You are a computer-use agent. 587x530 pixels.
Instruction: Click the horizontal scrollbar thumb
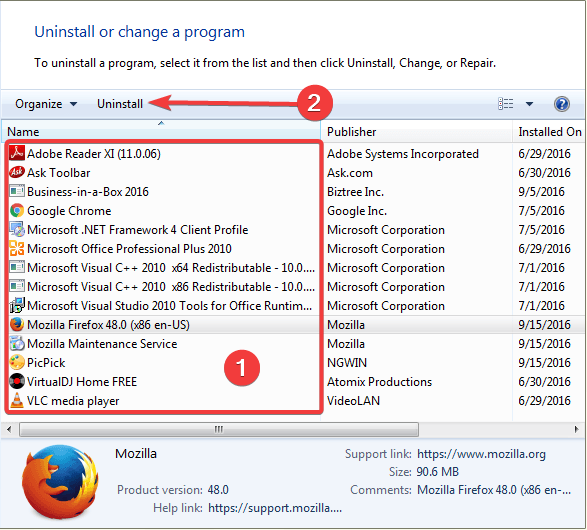[219, 429]
